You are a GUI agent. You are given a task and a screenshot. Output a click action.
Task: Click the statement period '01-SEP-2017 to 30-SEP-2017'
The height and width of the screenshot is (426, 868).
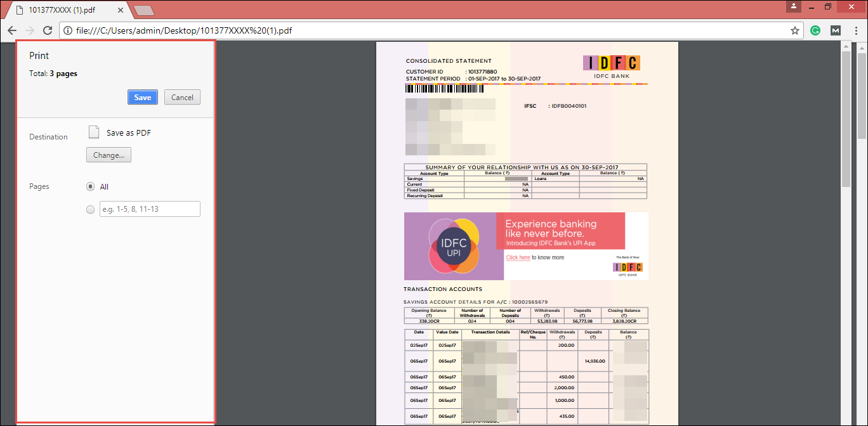[504, 79]
